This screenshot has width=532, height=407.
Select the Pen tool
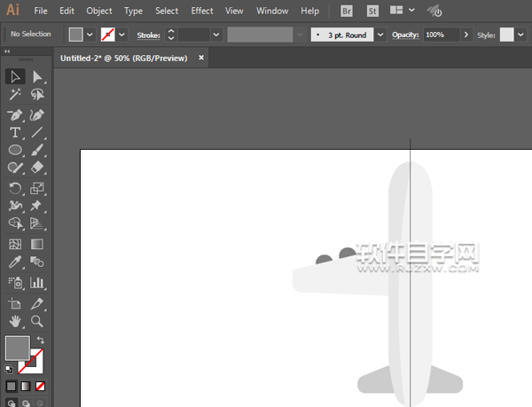(x=15, y=115)
